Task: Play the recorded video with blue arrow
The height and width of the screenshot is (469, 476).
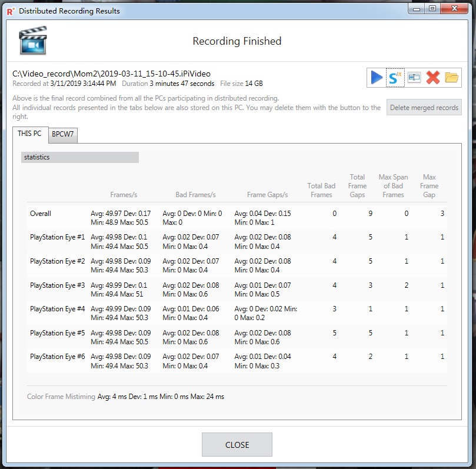Action: [377, 78]
